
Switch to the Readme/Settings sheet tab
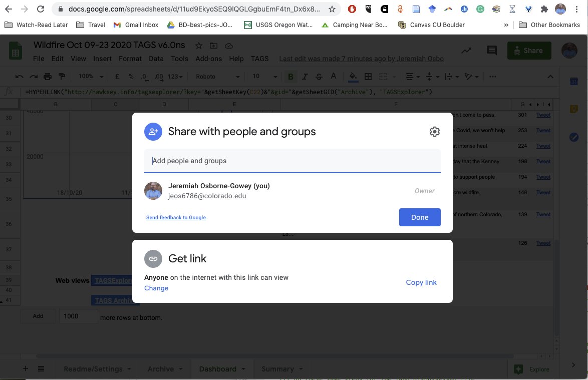(97, 369)
